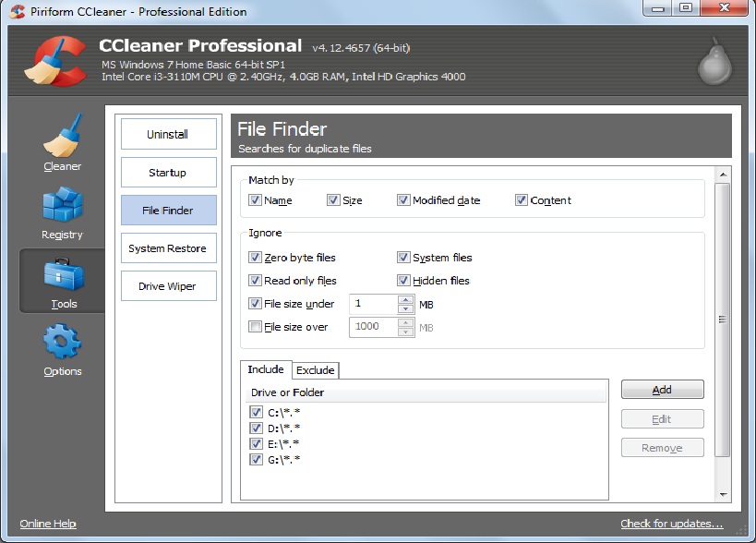
Task: Click the Drive or Folder column header
Action: (x=426, y=392)
